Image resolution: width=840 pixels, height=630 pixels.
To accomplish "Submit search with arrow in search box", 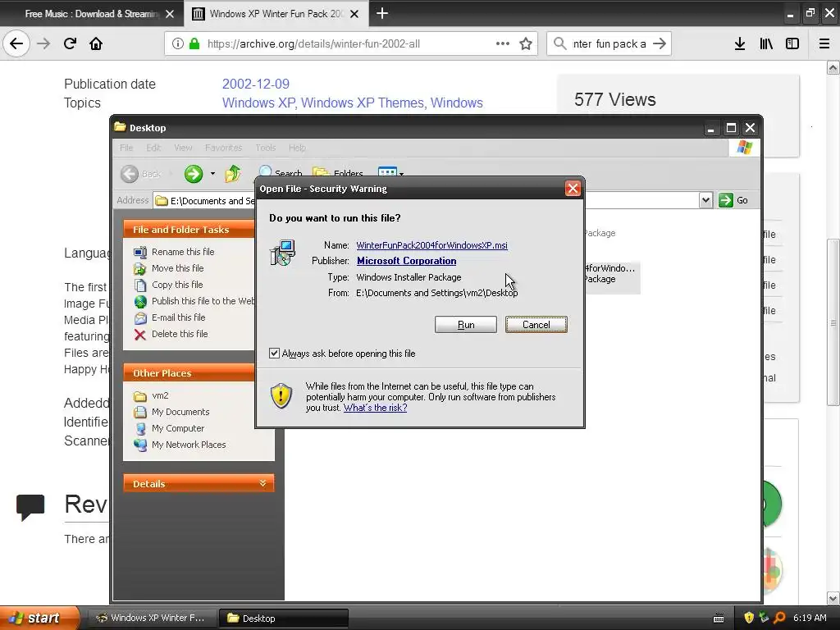I will 660,43.
